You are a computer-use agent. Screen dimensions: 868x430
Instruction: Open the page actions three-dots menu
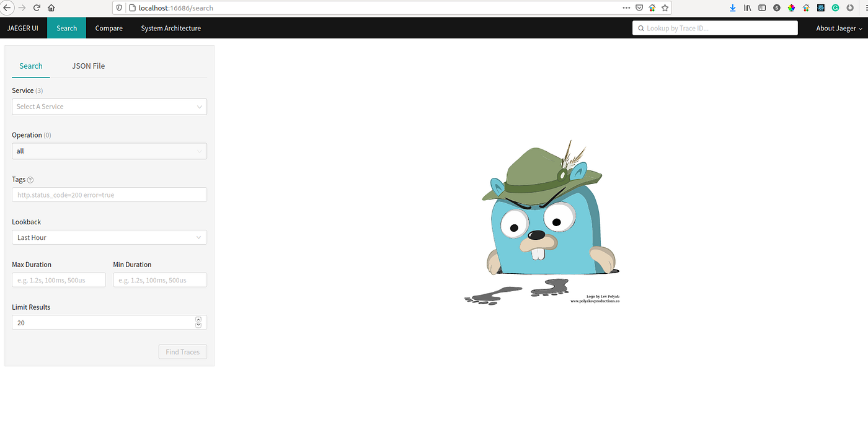[626, 8]
